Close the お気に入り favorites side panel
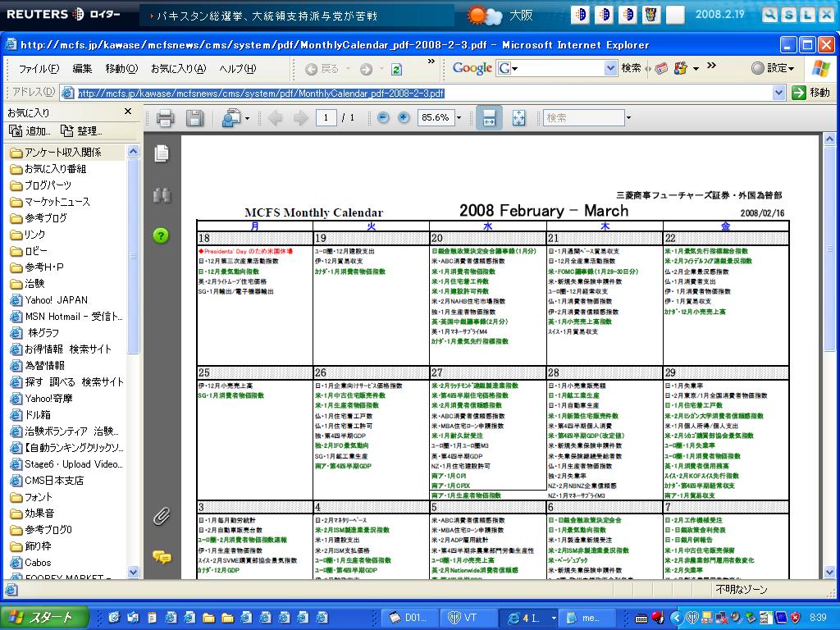The height and width of the screenshot is (630, 840). pyautogui.click(x=128, y=112)
